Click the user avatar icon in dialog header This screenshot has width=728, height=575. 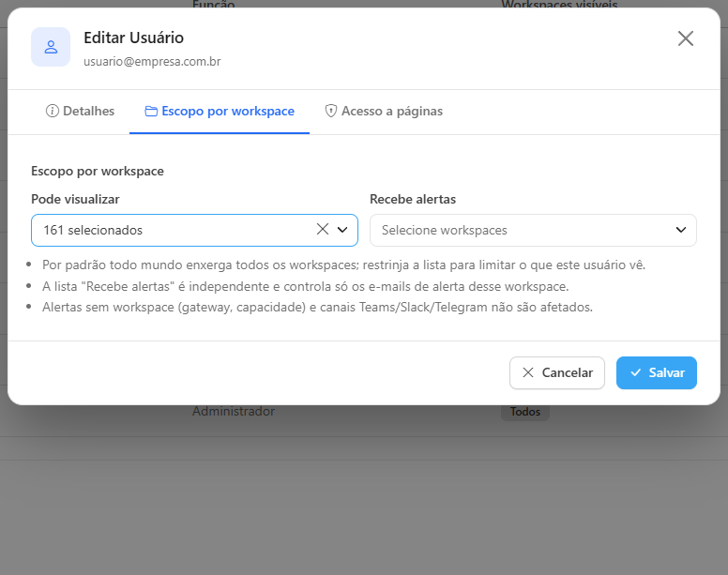point(51,47)
